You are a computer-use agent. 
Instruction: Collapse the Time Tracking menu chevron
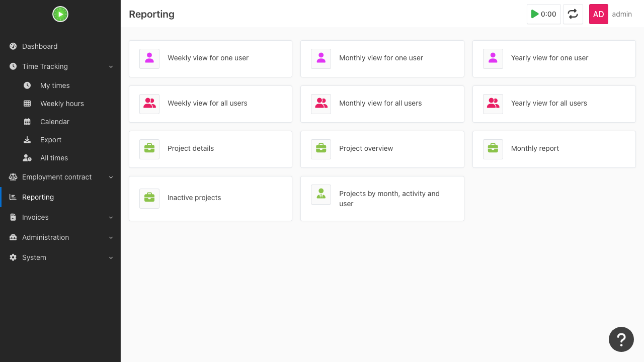(111, 66)
